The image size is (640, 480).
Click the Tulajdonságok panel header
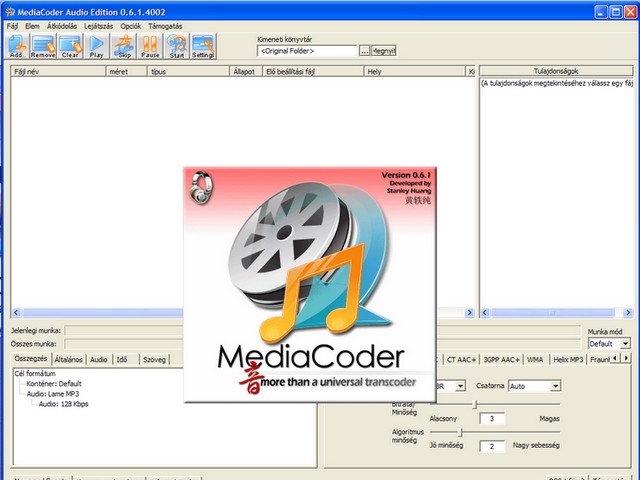coord(556,71)
